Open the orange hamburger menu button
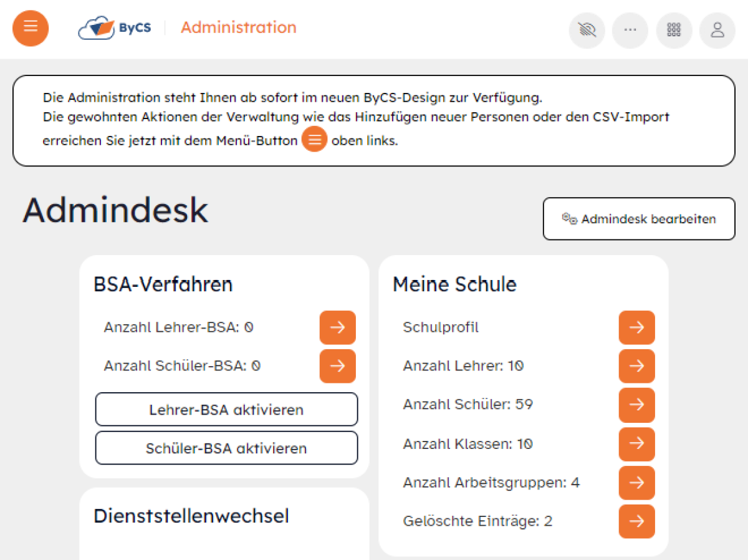 coord(31,28)
